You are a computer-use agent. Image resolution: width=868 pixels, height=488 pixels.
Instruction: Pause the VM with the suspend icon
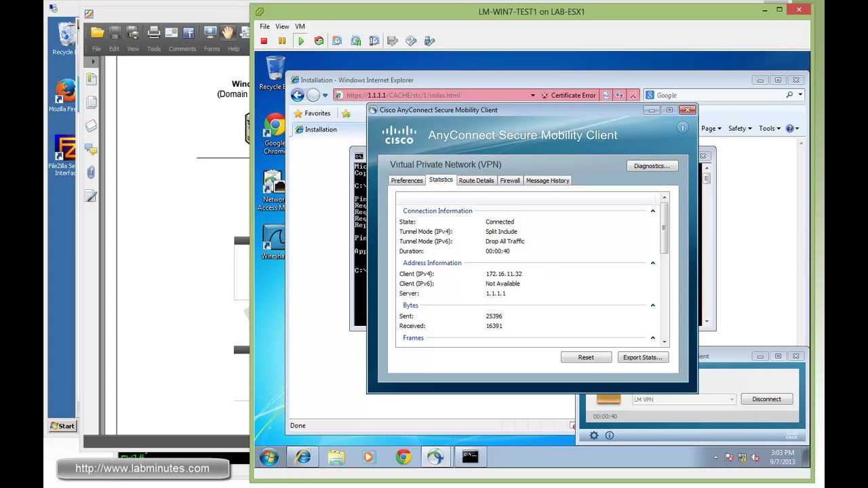[282, 41]
